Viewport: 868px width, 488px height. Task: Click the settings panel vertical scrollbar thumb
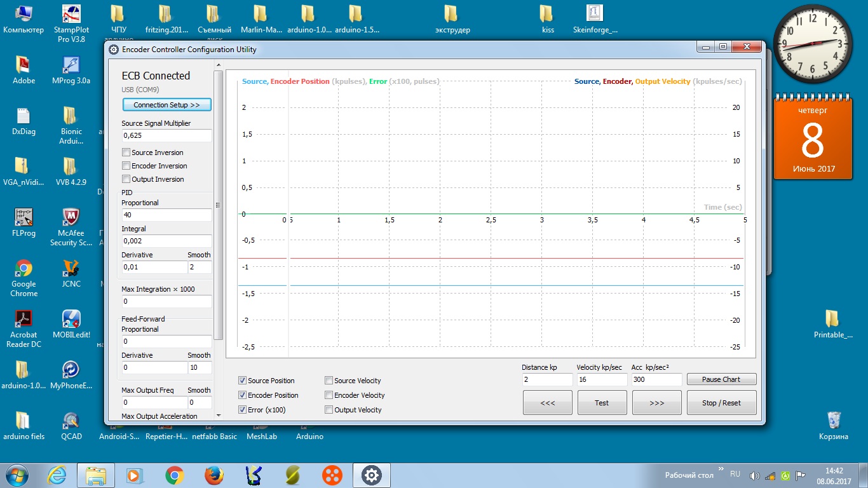(219, 205)
